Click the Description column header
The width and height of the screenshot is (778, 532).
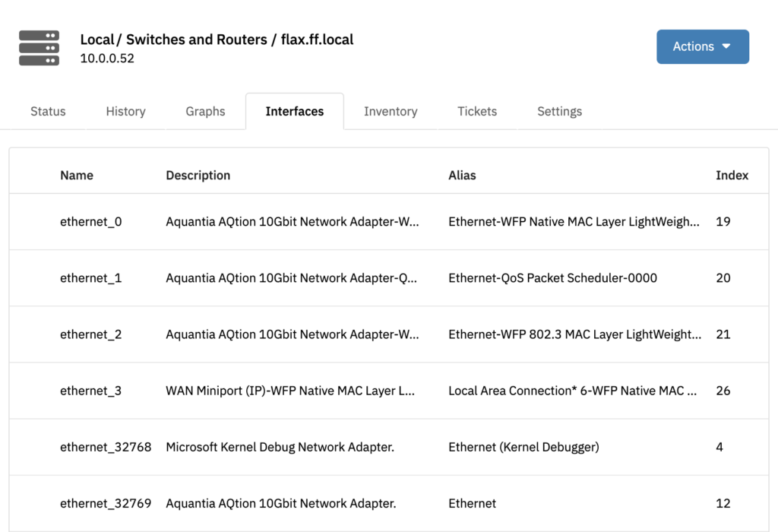(x=198, y=176)
